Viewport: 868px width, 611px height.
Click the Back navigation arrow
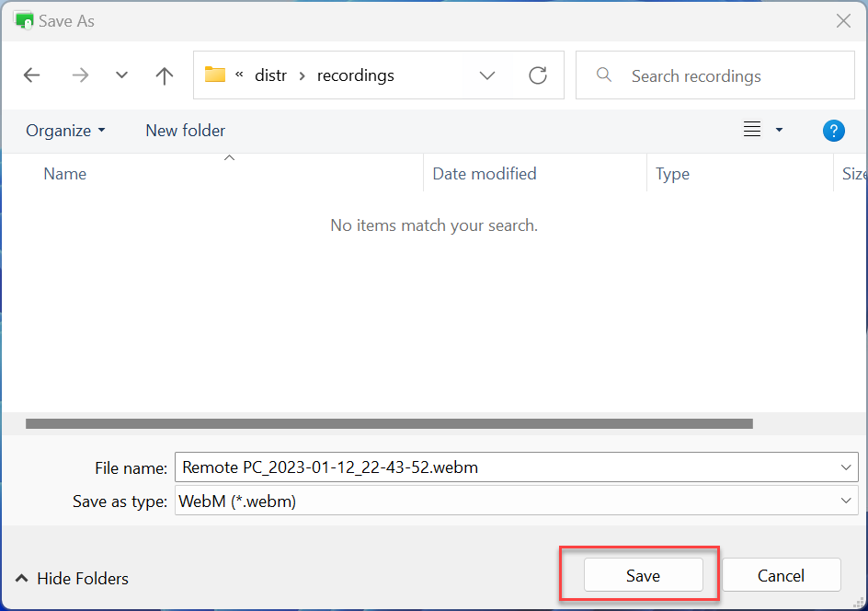click(x=32, y=75)
